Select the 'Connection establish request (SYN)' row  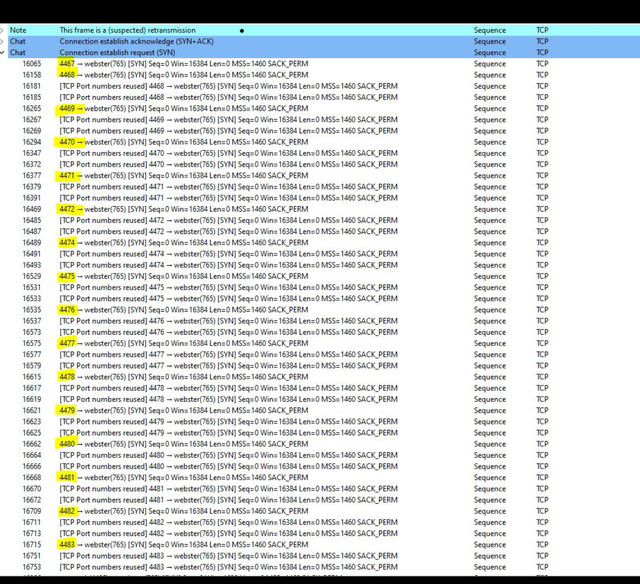point(320,53)
